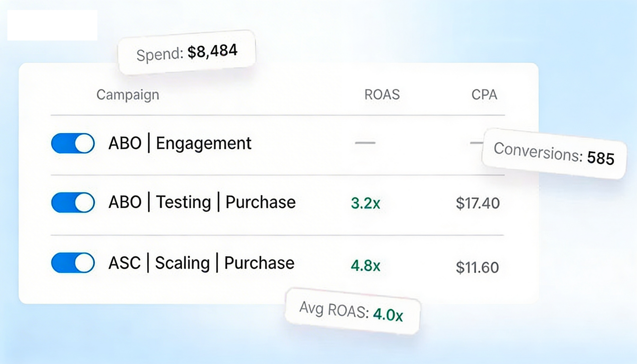Viewport: 637px width, 364px height.
Task: Click the $8,484 amount in the Spend badge
Action: (212, 51)
